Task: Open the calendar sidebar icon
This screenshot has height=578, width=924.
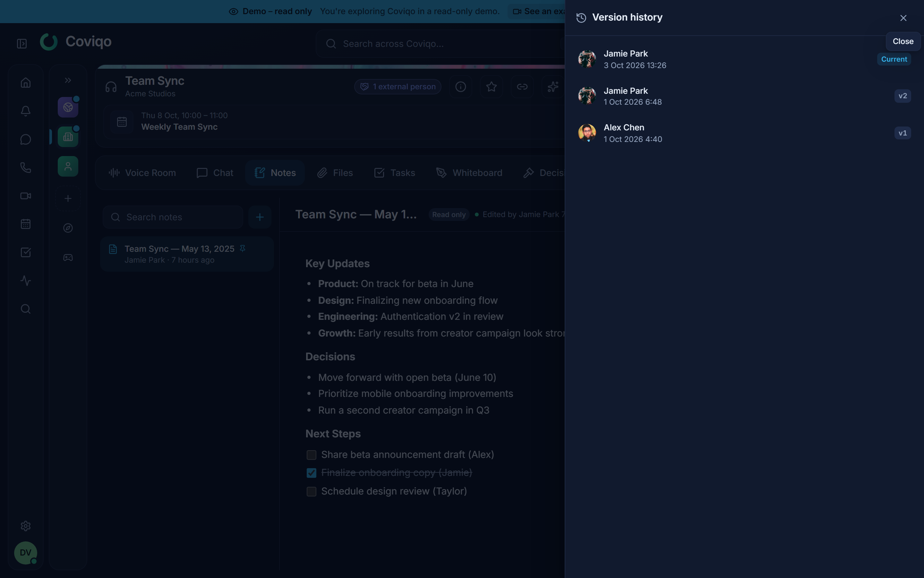Action: [26, 224]
